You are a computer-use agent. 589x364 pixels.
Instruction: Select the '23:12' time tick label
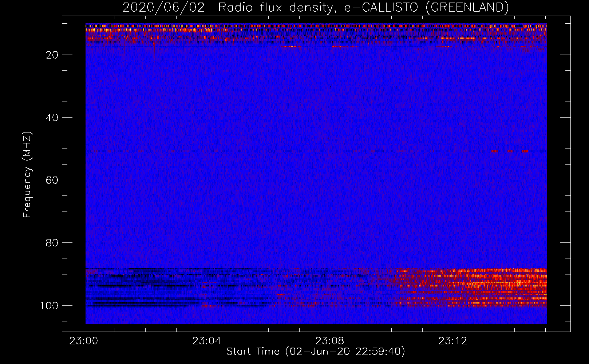point(452,341)
